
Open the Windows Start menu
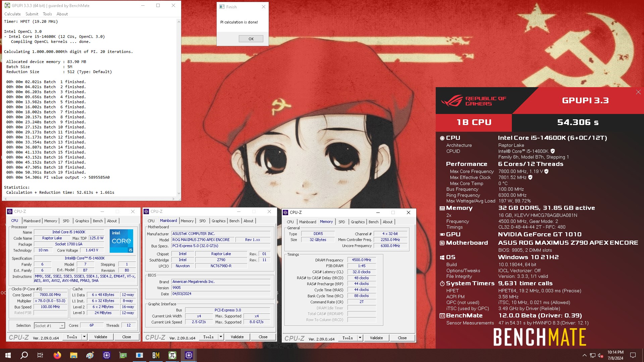tap(8, 355)
